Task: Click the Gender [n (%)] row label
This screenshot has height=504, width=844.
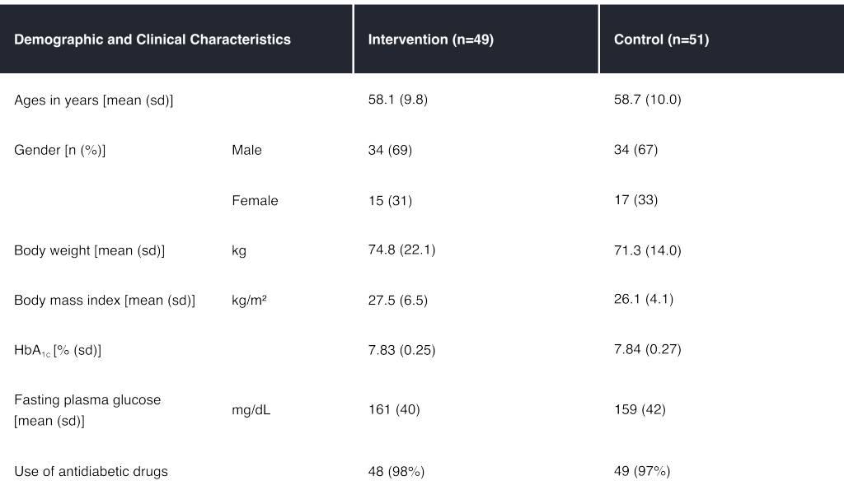Action: 60,151
